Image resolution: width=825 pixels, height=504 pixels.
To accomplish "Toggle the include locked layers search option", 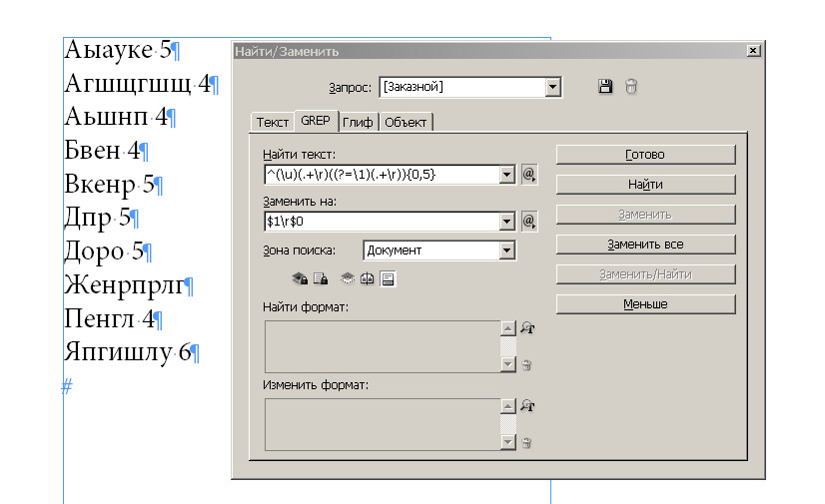I will pyautogui.click(x=300, y=278).
